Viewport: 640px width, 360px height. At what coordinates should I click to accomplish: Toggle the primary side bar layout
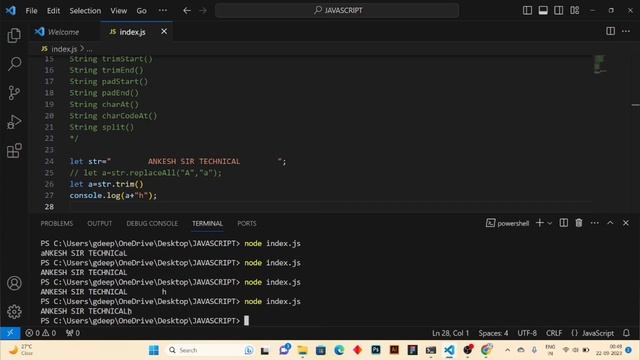527,10
